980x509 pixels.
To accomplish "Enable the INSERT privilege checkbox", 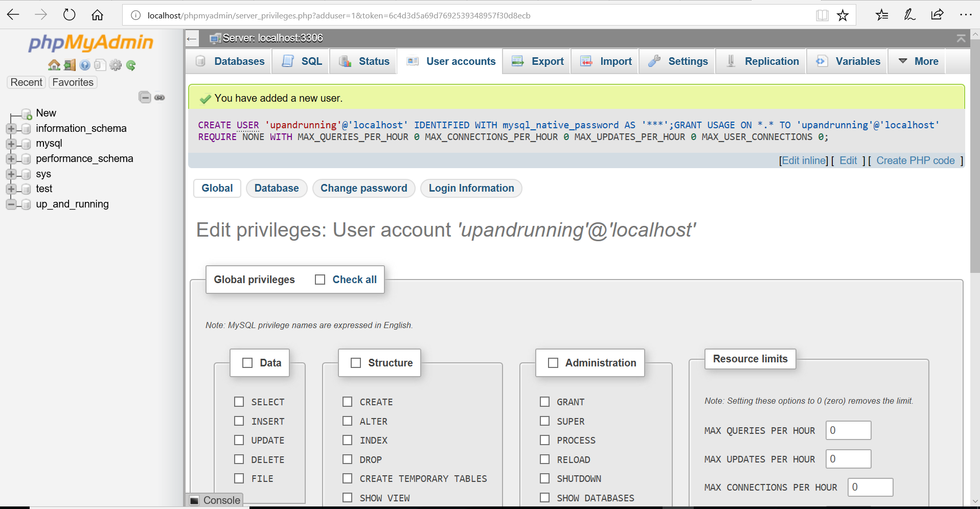I will tap(239, 421).
